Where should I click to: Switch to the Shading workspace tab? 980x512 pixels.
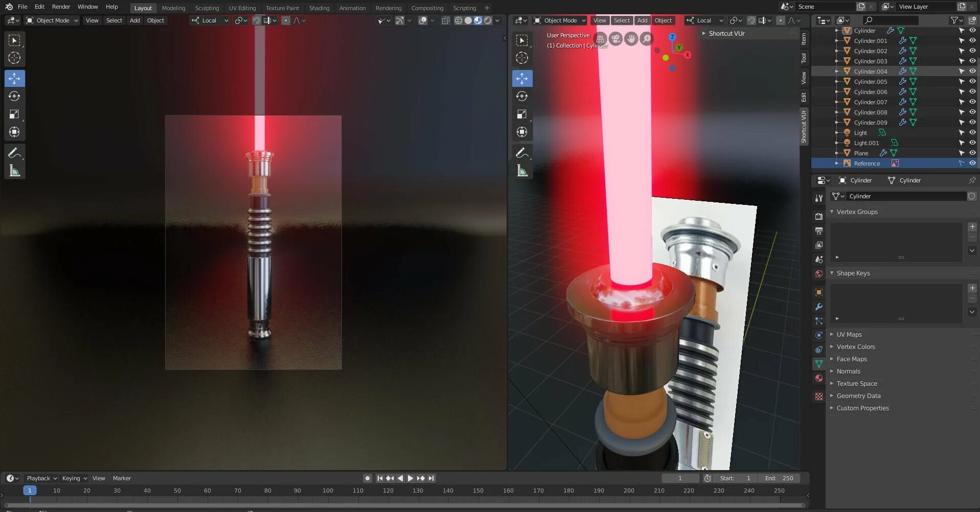(x=319, y=8)
